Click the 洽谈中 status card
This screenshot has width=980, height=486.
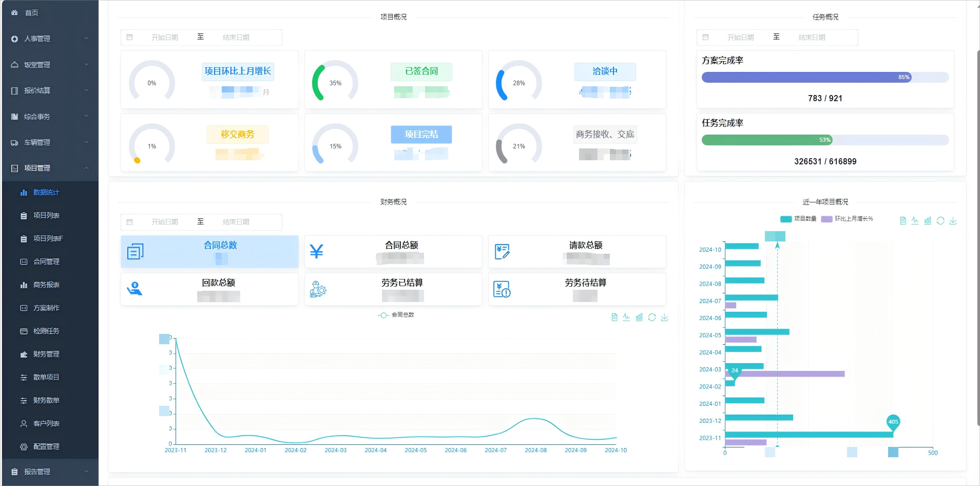[605, 71]
